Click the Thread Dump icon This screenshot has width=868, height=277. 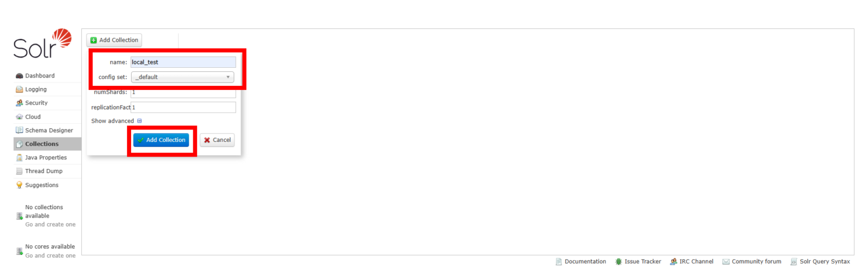19,171
